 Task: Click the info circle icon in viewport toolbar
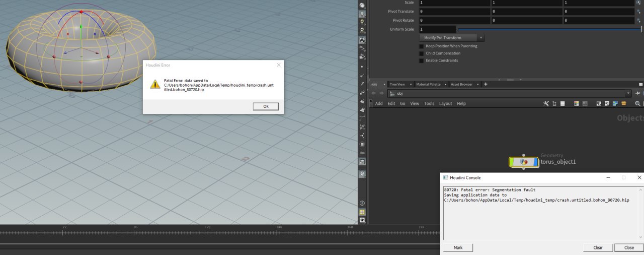tap(362, 203)
